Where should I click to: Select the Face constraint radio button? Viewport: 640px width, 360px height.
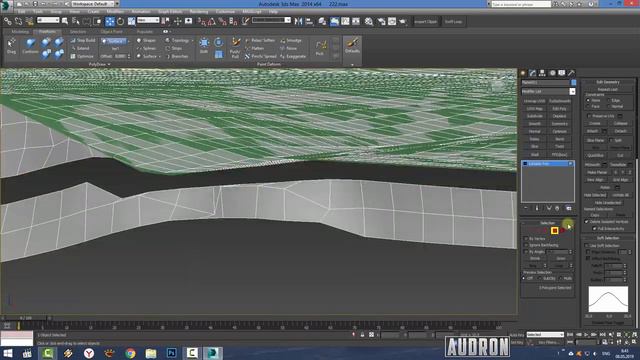(588, 106)
